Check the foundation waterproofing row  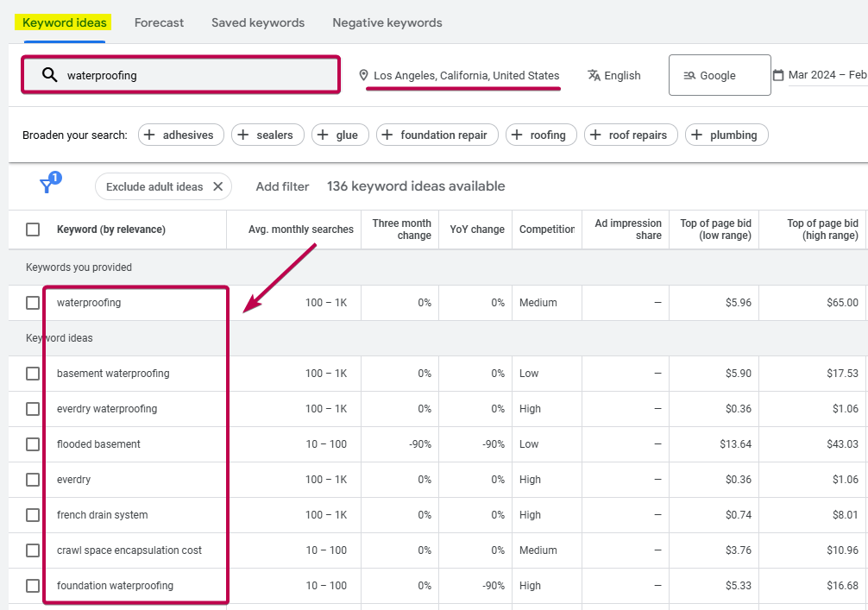pos(33,586)
